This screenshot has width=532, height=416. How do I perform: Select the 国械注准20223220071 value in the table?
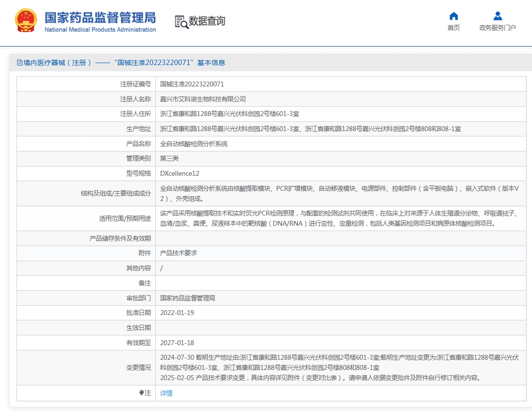pyautogui.click(x=192, y=84)
